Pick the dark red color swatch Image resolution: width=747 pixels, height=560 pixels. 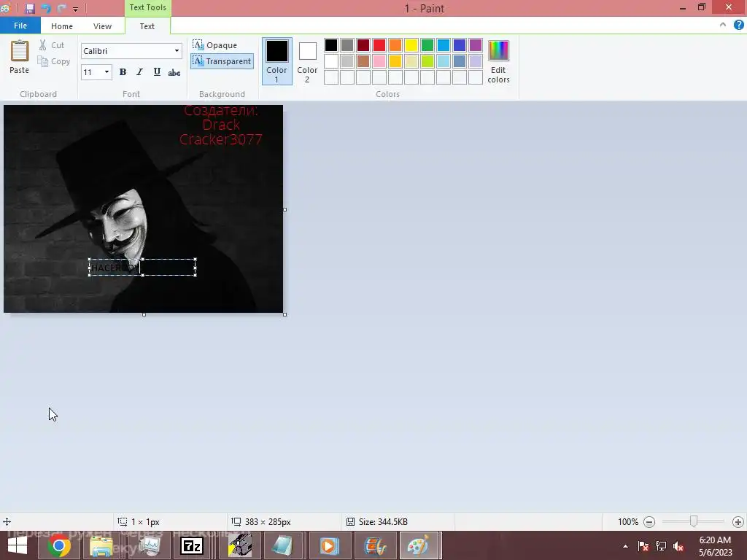363,45
